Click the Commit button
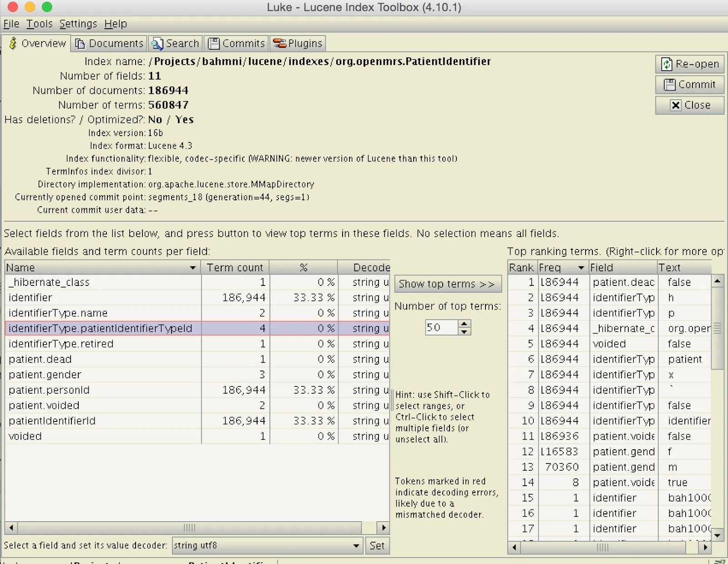 690,85
